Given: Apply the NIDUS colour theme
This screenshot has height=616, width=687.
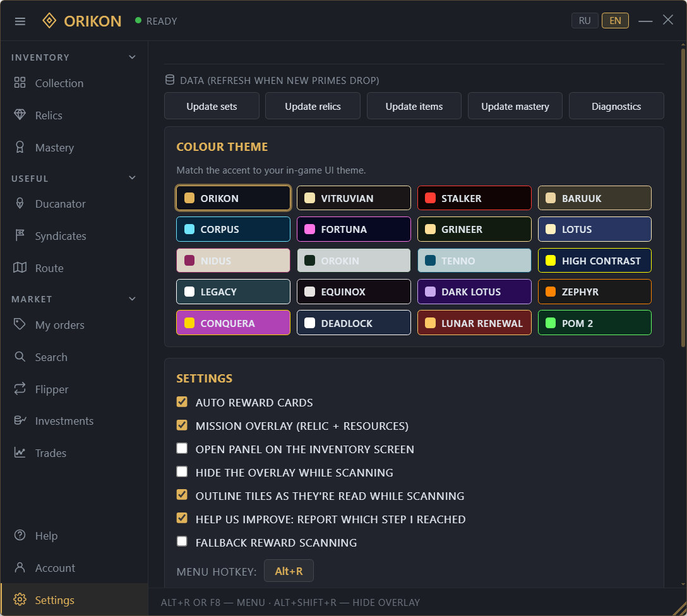Looking at the screenshot, I should [x=233, y=261].
